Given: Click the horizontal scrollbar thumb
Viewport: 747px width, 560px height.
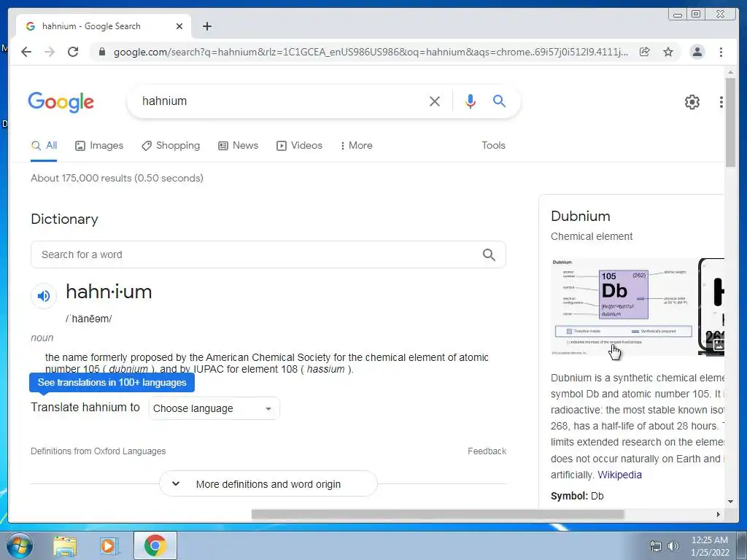Looking at the screenshot, I should (438, 514).
